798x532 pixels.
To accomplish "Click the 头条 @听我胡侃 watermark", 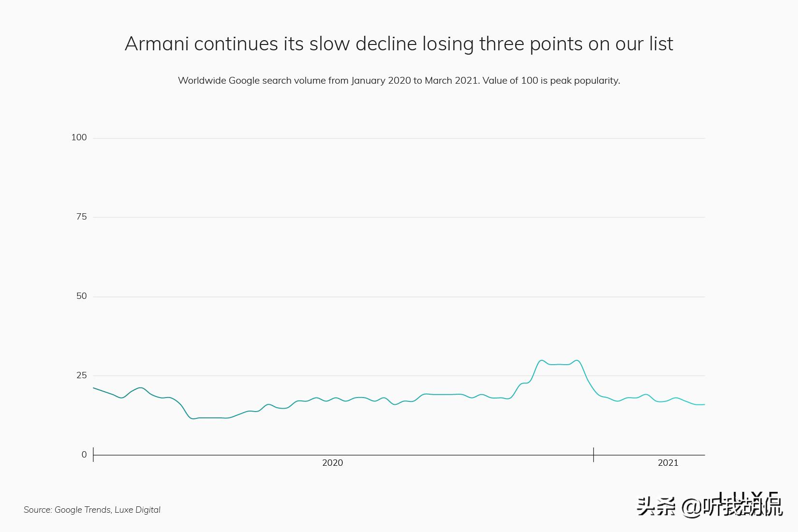I will (709, 507).
